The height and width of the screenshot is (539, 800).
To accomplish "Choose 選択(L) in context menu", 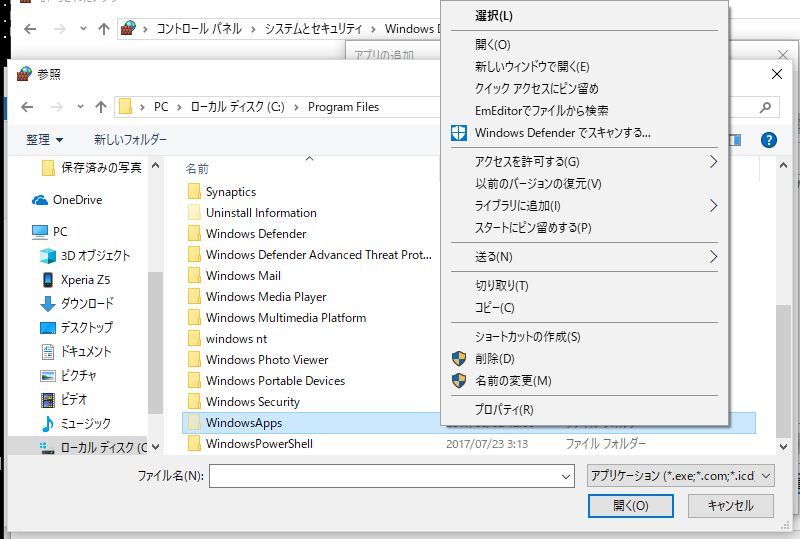I will pos(584,15).
